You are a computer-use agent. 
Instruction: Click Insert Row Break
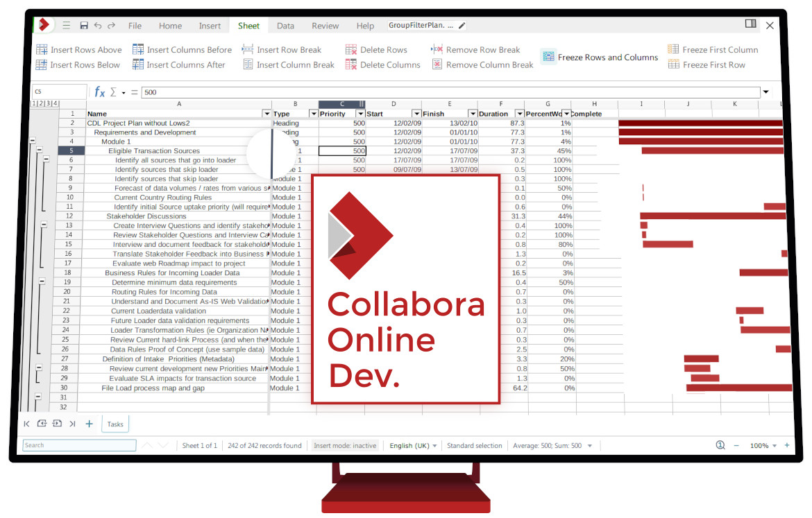pyautogui.click(x=282, y=50)
